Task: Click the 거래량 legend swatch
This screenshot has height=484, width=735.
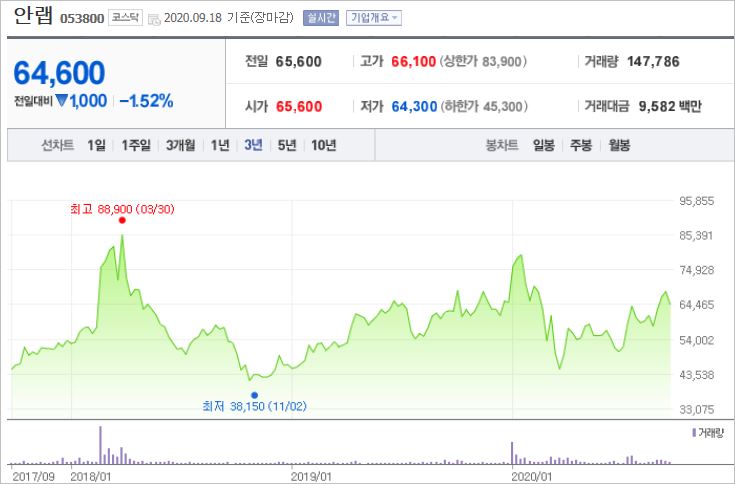Action: click(694, 432)
